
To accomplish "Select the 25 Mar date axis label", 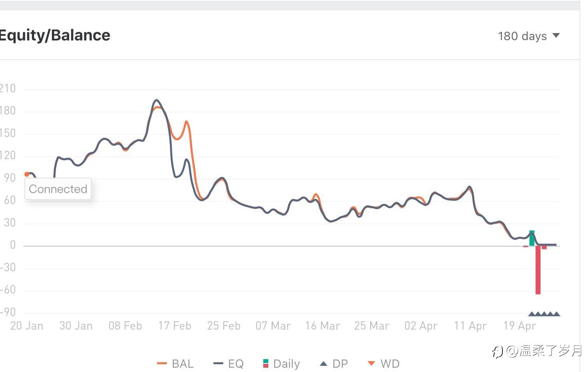I will [x=371, y=326].
